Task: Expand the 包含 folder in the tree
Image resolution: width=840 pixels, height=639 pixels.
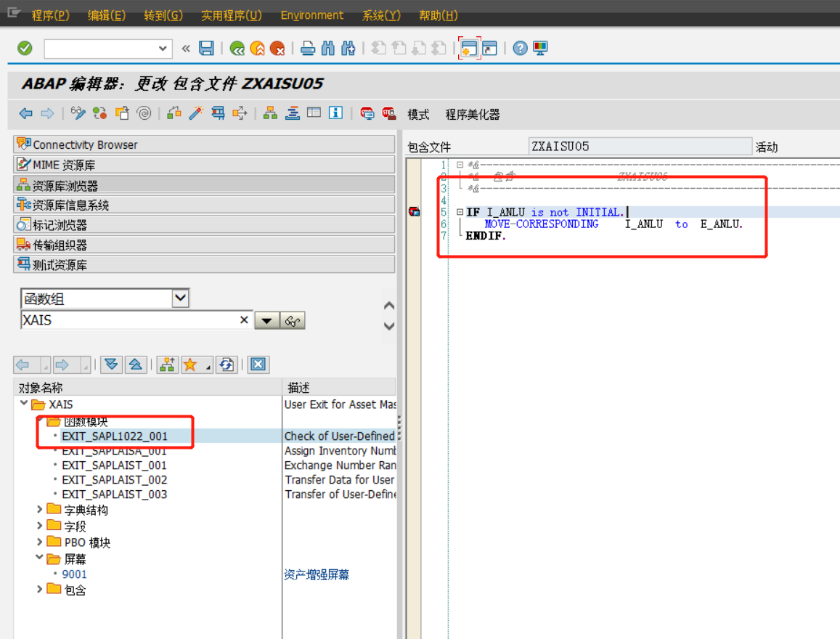Action: pos(41,589)
